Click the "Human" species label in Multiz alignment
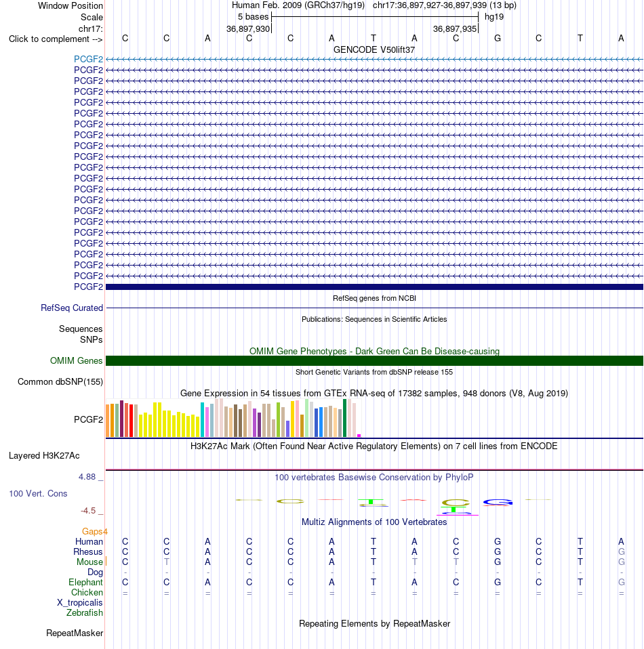Viewport: 644px width, 649px height. point(89,542)
